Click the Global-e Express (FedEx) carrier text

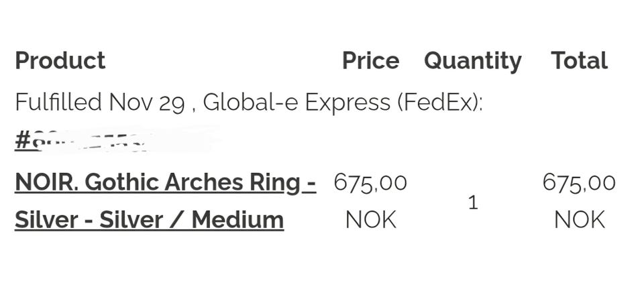(342, 103)
